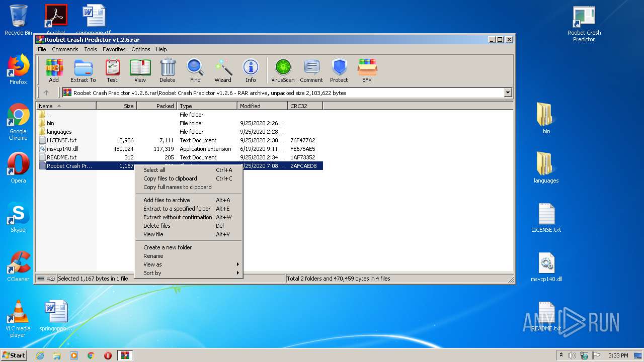
Task: Sort by the Packed column header
Action: pyautogui.click(x=156, y=106)
